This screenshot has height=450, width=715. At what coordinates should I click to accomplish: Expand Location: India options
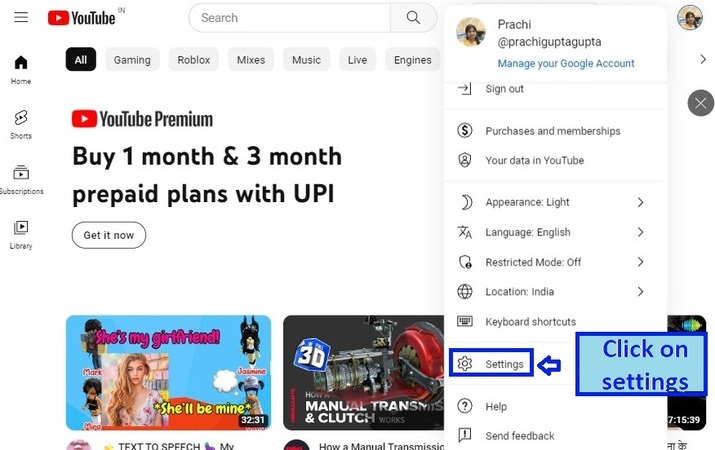(x=553, y=291)
